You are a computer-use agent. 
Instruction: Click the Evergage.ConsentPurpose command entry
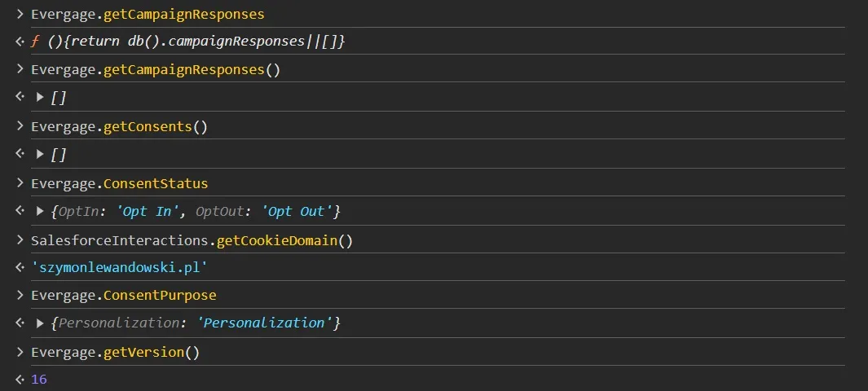tap(123, 295)
